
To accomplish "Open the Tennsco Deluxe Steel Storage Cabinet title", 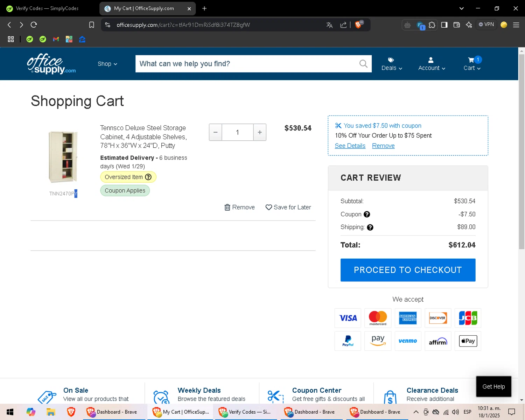I will [143, 136].
